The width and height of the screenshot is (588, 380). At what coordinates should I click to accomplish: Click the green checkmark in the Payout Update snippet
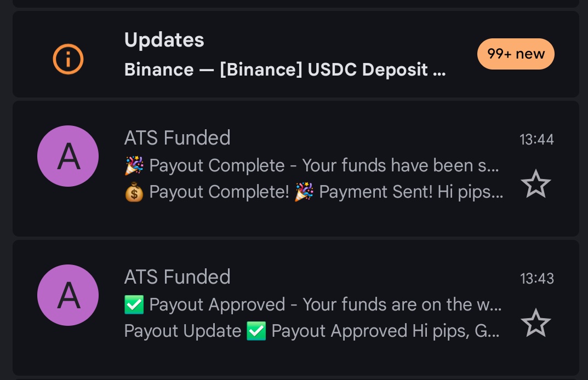[256, 331]
